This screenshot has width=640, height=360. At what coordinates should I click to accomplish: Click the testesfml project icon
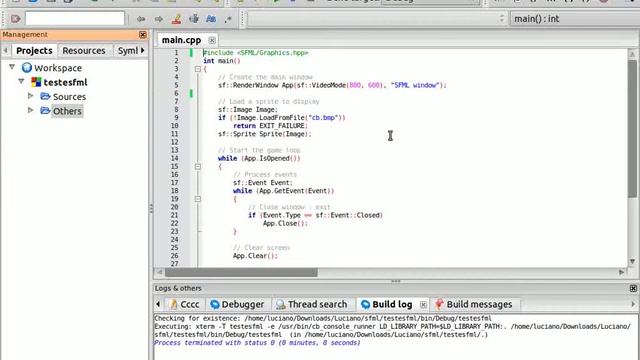(36, 82)
